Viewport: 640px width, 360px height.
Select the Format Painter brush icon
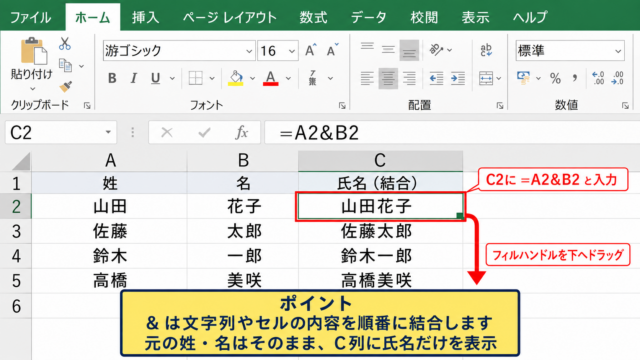[65, 87]
